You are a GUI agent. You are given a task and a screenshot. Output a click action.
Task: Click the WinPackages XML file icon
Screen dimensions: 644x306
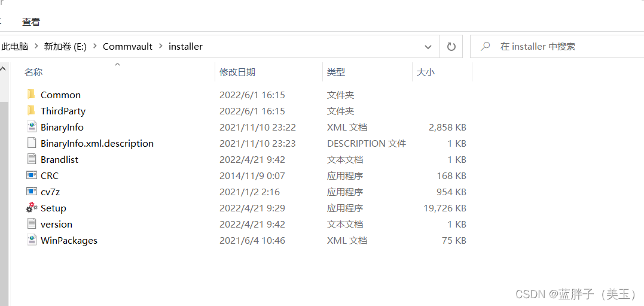(x=32, y=240)
